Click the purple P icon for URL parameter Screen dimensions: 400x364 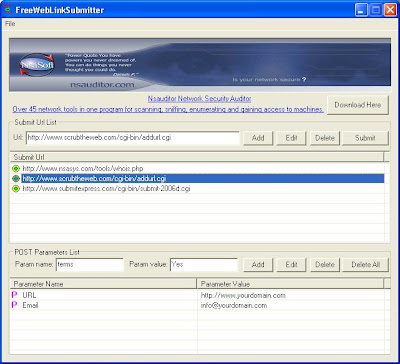pos(14,295)
